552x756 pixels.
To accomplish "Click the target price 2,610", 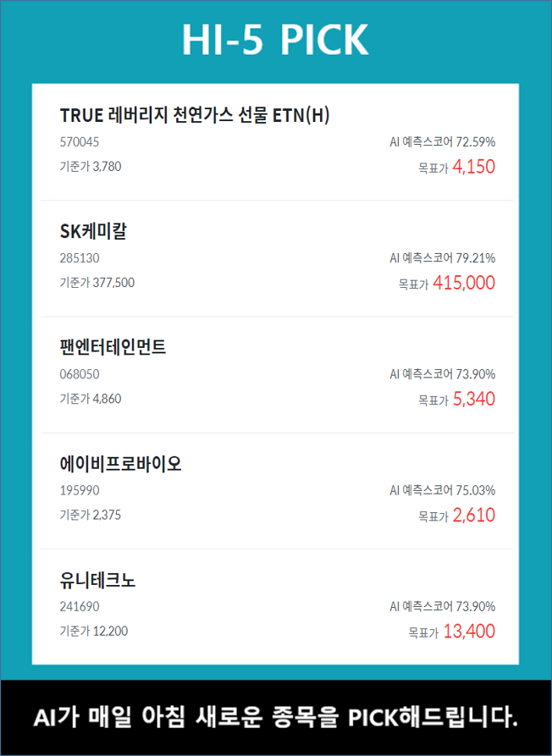I will (473, 515).
